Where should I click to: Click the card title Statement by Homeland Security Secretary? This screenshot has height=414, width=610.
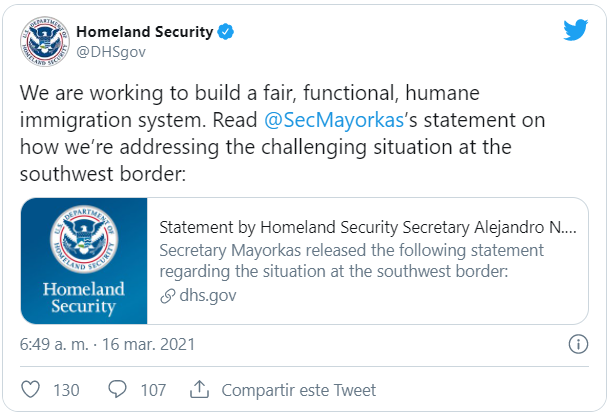368,228
